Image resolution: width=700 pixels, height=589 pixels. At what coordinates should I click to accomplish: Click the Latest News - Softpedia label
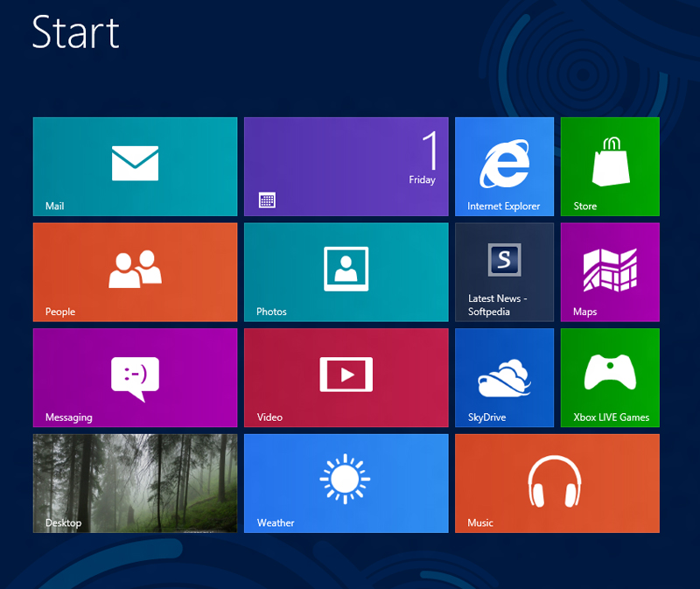(497, 305)
